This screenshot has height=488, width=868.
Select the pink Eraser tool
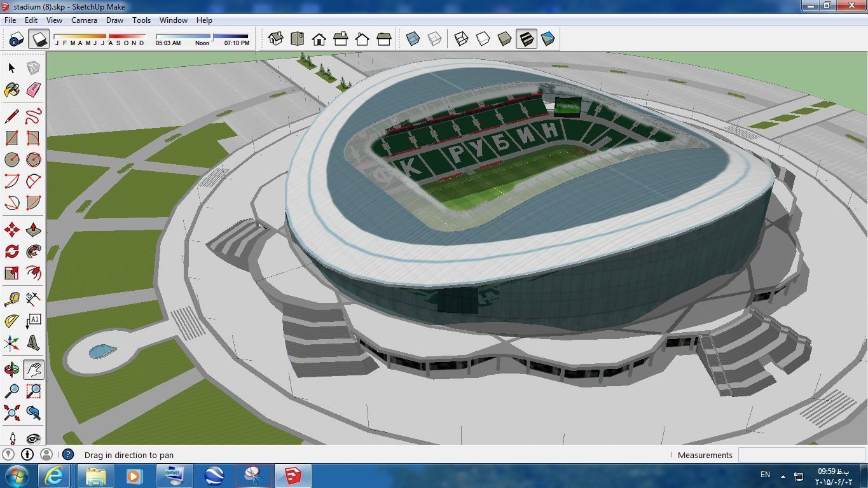(33, 90)
